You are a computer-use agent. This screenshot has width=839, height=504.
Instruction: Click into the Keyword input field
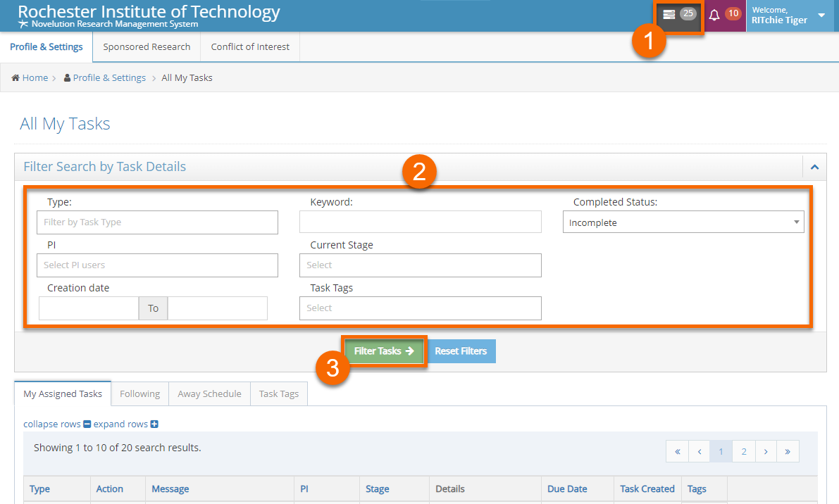click(420, 222)
